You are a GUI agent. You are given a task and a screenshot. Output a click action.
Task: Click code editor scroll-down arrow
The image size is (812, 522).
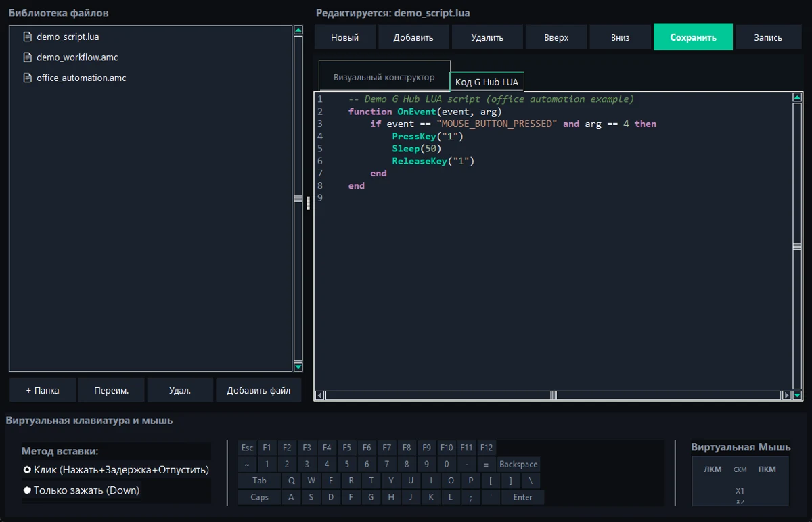tap(797, 396)
